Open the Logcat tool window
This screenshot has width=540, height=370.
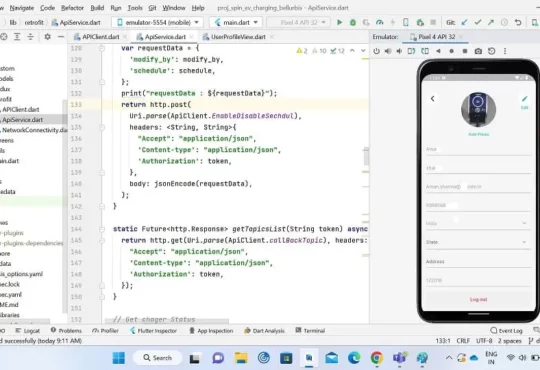click(28, 331)
